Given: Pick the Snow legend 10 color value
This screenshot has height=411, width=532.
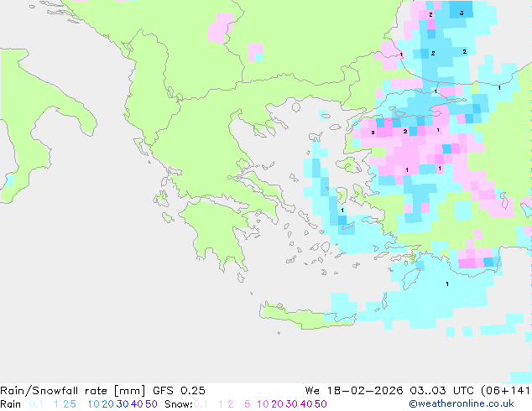Looking at the screenshot, I should point(263,404).
